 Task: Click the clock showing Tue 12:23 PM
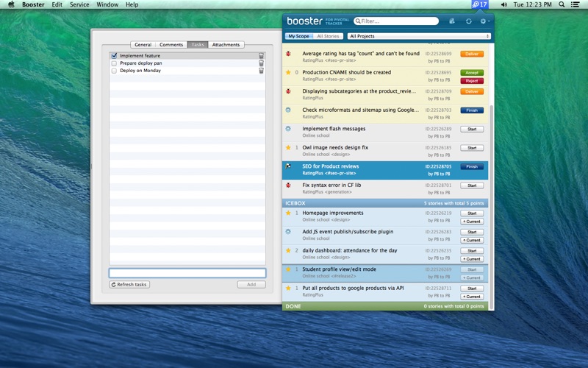click(532, 4)
